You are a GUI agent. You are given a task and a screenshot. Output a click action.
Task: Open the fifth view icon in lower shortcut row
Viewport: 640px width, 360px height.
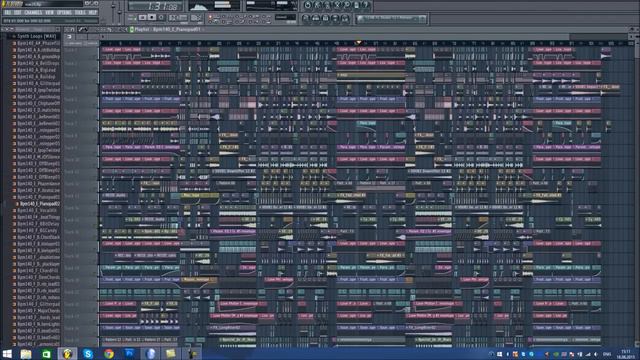tap(345, 18)
